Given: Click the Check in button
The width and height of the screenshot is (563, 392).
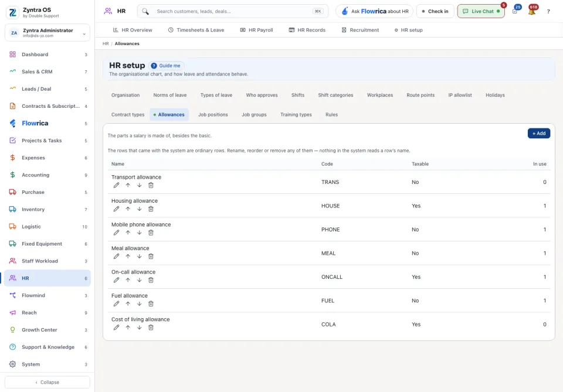Looking at the screenshot, I should [435, 11].
